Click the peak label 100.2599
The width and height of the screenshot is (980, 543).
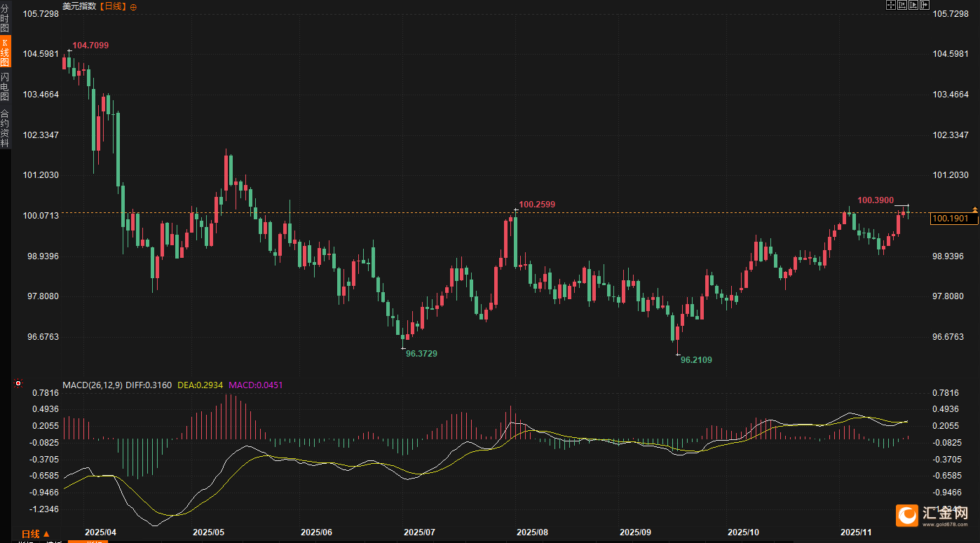(x=537, y=205)
